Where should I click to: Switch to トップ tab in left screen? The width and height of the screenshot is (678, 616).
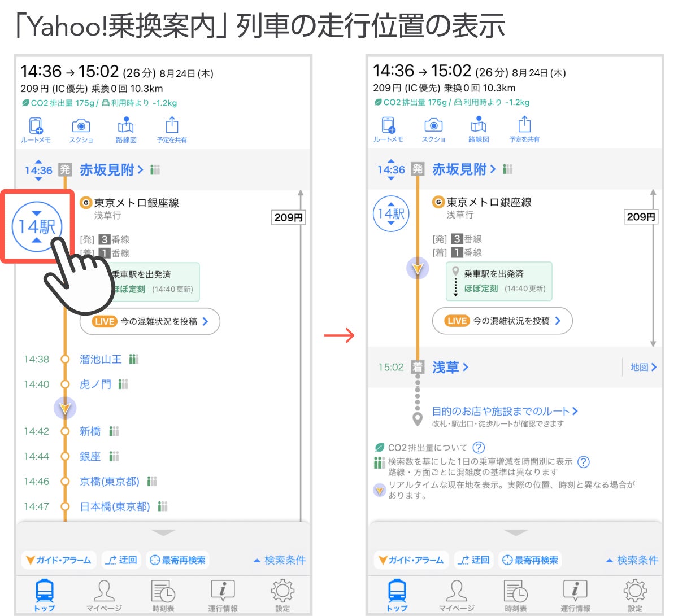point(45,595)
